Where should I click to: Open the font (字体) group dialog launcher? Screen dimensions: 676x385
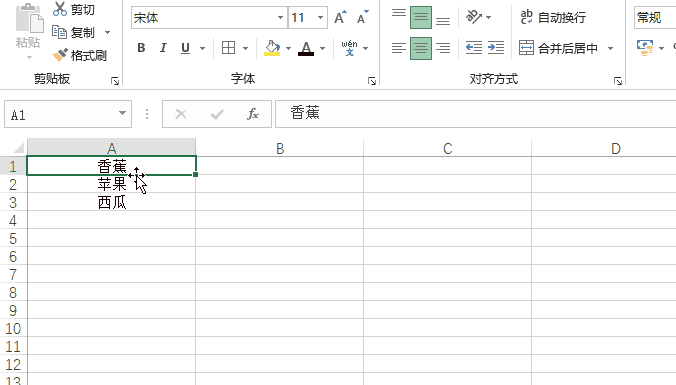point(372,81)
